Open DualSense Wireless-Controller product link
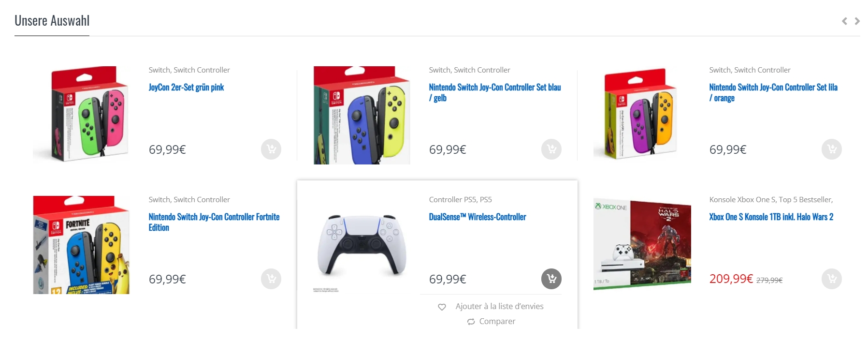Viewport: 868px width, 356px height. pos(477,217)
